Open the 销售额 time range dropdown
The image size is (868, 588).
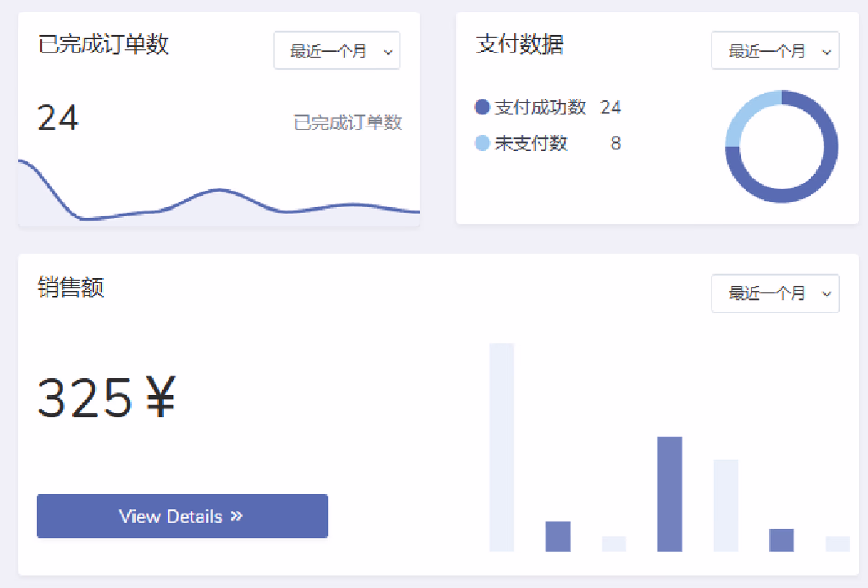click(775, 293)
